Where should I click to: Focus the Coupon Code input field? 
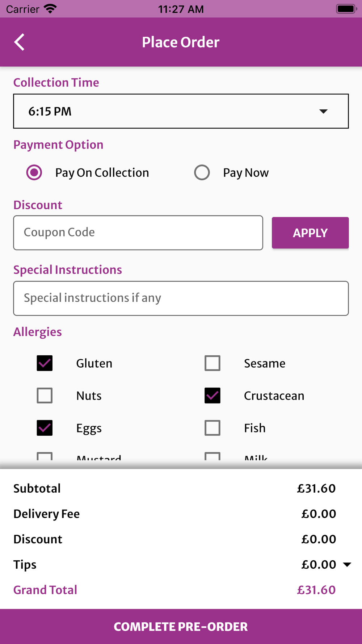[138, 233]
